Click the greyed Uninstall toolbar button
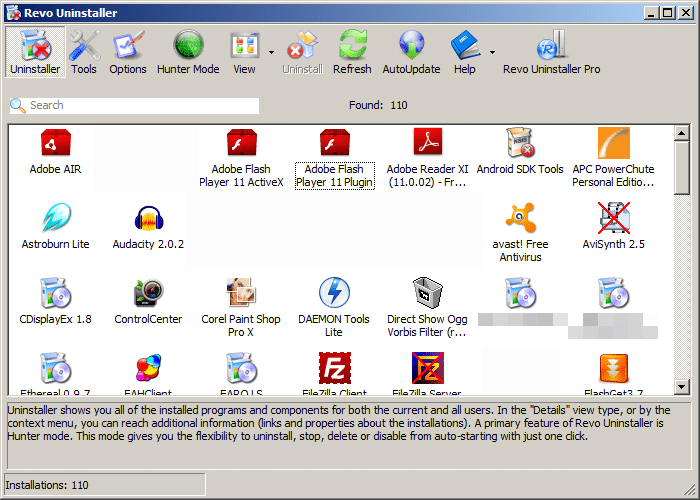Viewport: 700px width, 500px height. click(x=303, y=52)
